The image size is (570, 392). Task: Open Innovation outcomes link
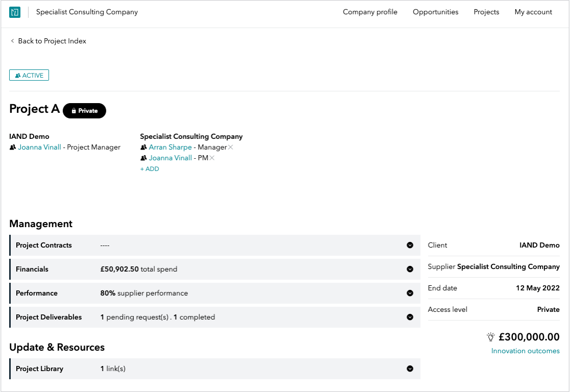click(525, 351)
